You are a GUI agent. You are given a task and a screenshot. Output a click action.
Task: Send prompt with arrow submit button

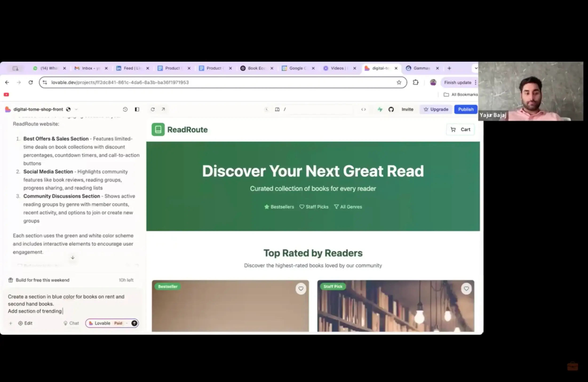tap(134, 323)
